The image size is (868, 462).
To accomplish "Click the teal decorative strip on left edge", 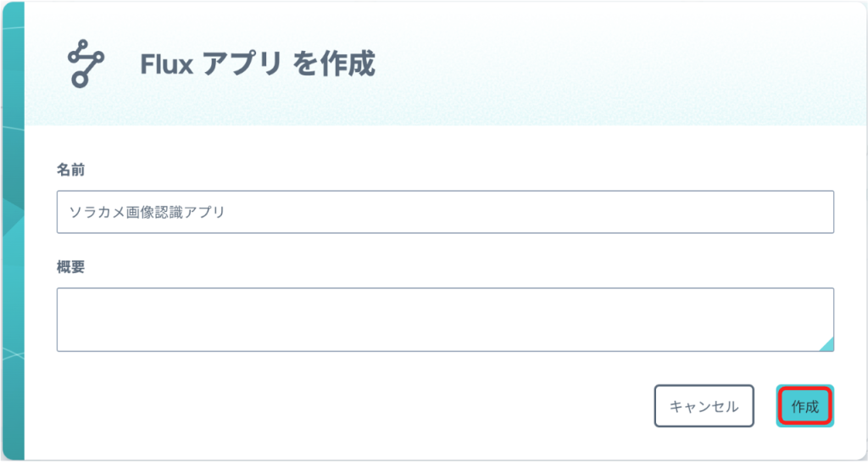I will 14,231.
